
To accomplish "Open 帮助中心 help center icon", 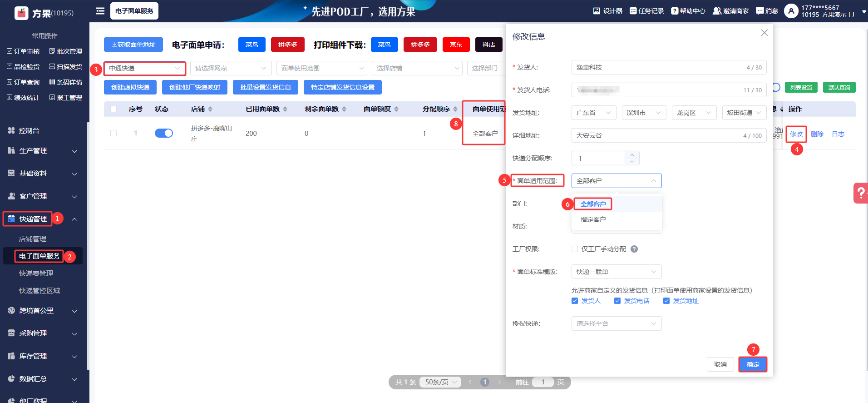I will click(675, 11).
